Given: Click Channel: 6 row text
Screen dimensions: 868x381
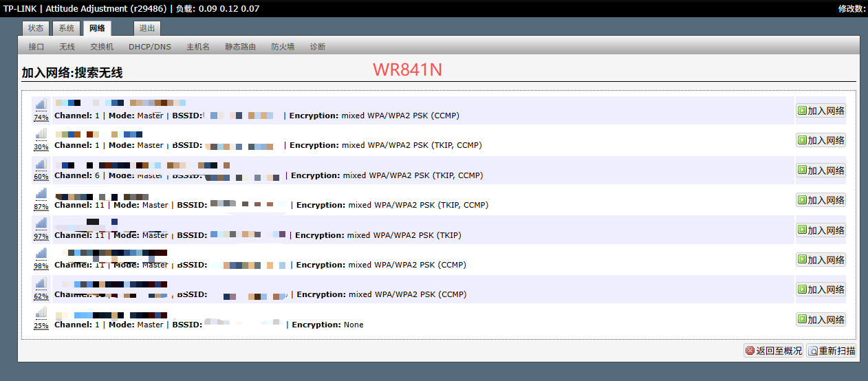Looking at the screenshot, I should (78, 175).
